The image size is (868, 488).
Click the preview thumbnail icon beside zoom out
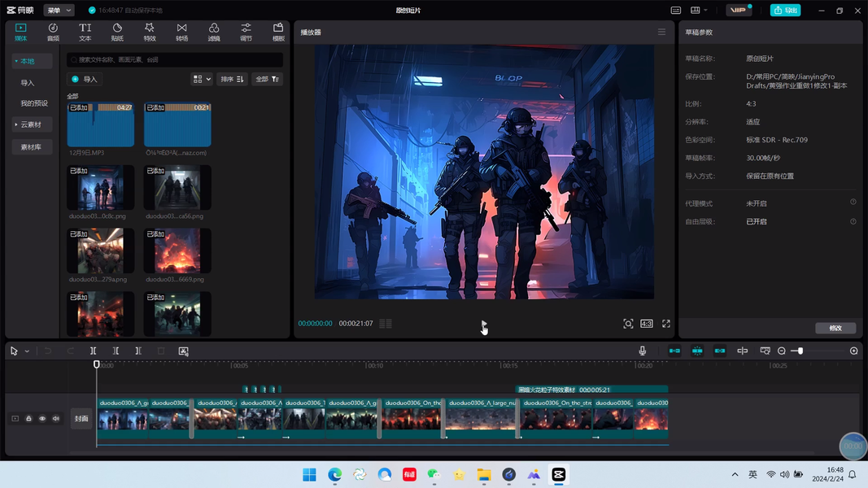click(x=765, y=351)
